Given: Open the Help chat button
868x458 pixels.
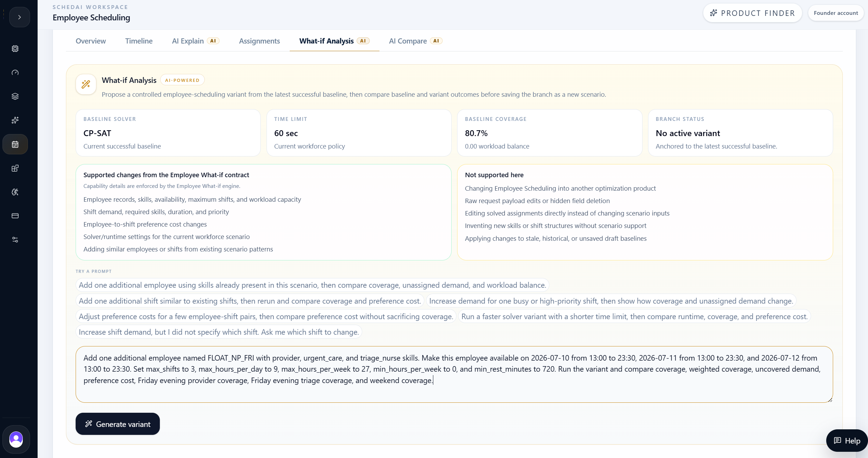Looking at the screenshot, I should click(847, 441).
